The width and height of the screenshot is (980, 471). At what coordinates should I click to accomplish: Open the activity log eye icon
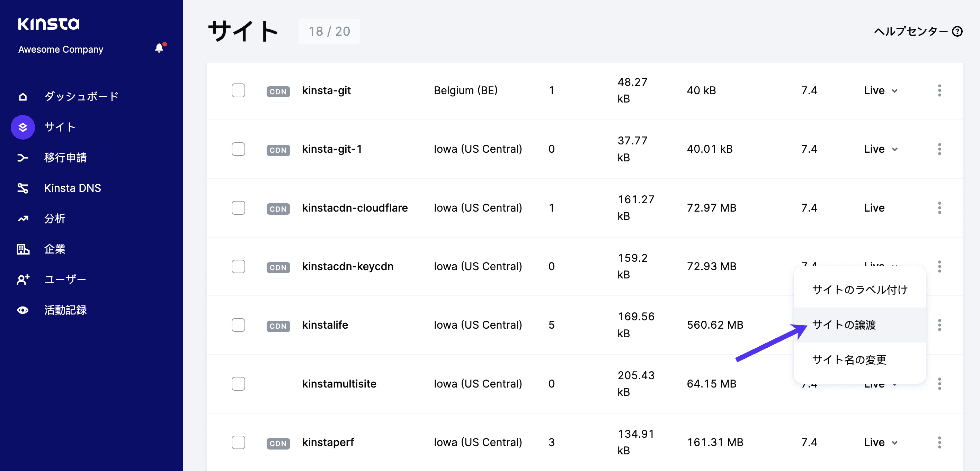pyautogui.click(x=23, y=310)
